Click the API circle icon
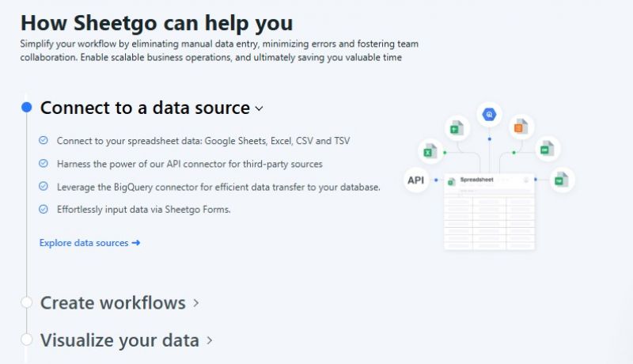Viewport: 633px width, 364px height. click(x=416, y=180)
